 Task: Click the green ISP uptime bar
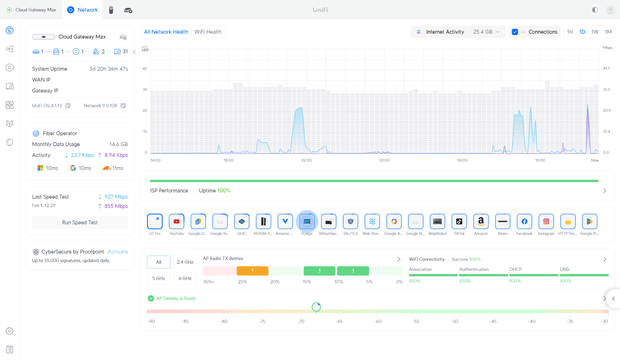click(x=374, y=181)
